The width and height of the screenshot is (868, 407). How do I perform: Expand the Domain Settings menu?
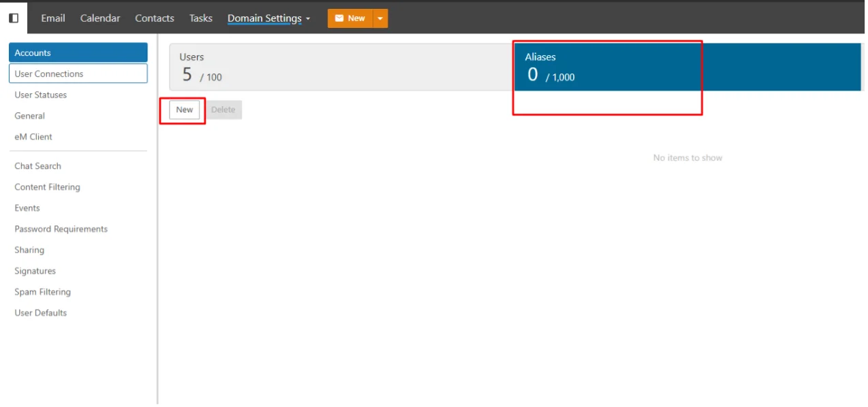point(268,18)
